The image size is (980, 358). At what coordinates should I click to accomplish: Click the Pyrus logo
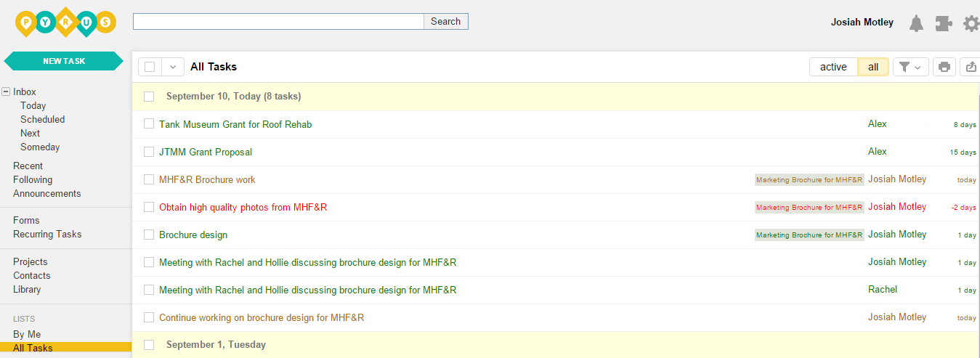point(65,22)
